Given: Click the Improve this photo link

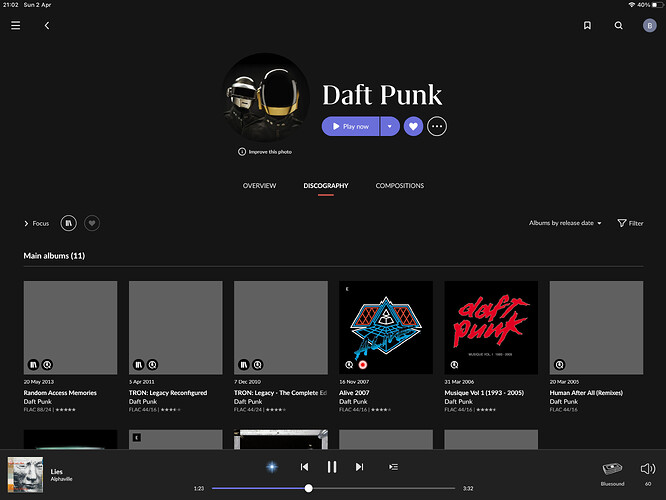Looking at the screenshot, I should (x=265, y=151).
